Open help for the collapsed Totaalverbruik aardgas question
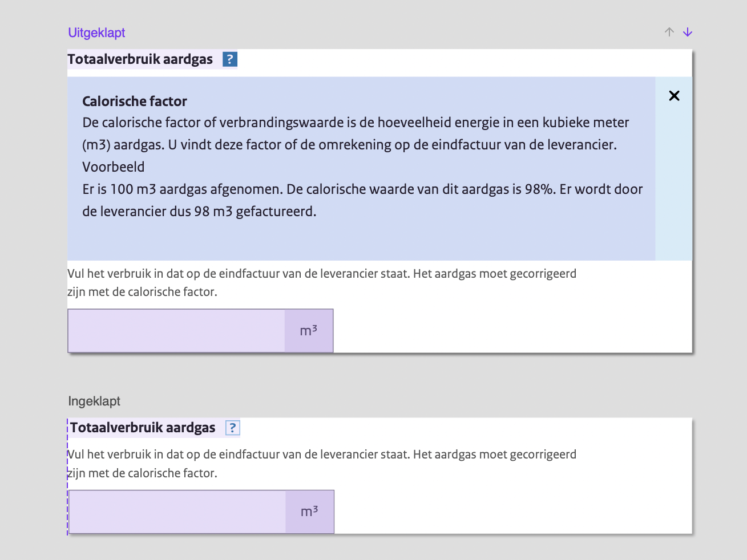Screen dimensions: 747x560 tap(232, 428)
